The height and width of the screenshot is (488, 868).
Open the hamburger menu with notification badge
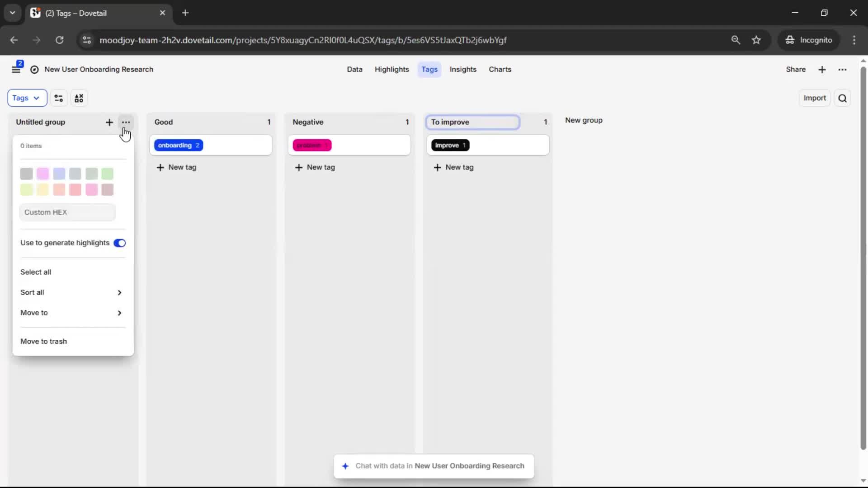point(16,69)
